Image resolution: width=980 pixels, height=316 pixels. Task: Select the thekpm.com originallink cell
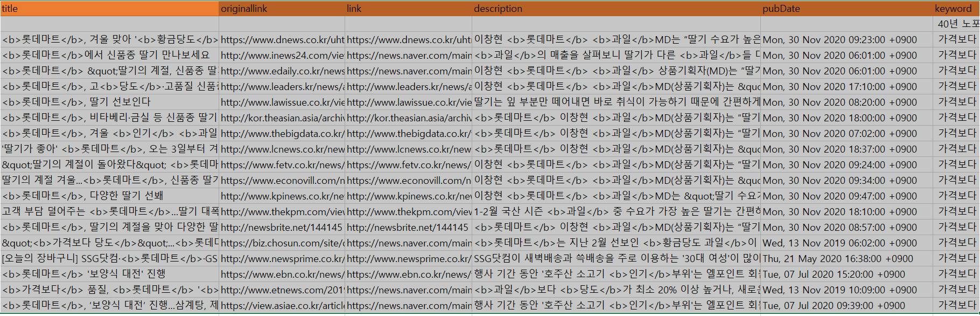tap(282, 212)
